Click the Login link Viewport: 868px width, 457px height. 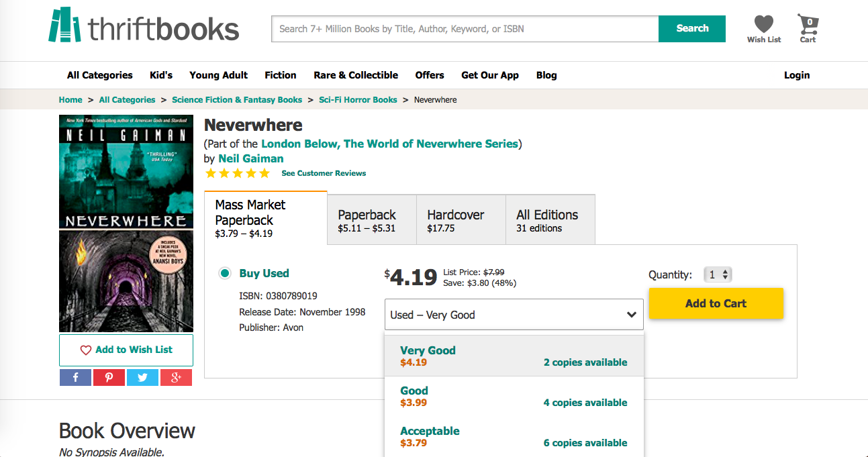click(797, 75)
